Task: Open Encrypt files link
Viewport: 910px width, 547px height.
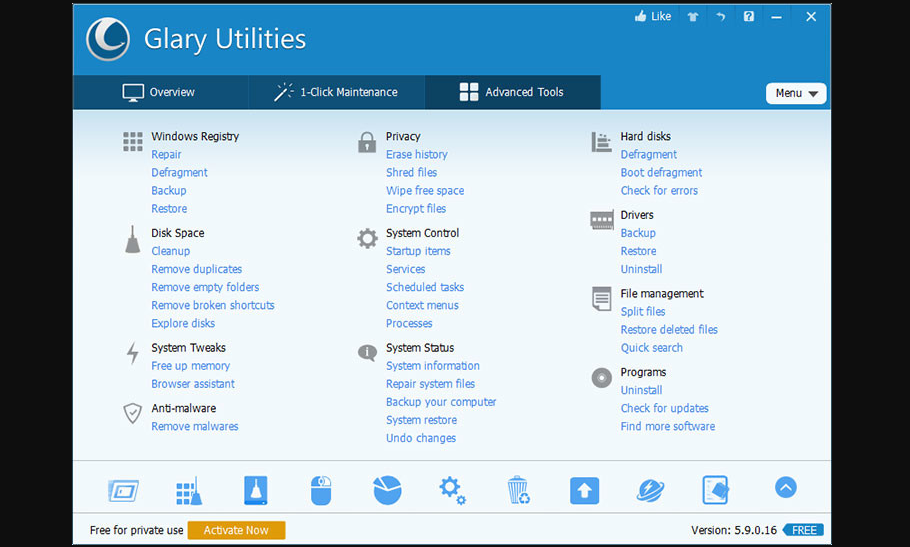Action: click(x=416, y=208)
